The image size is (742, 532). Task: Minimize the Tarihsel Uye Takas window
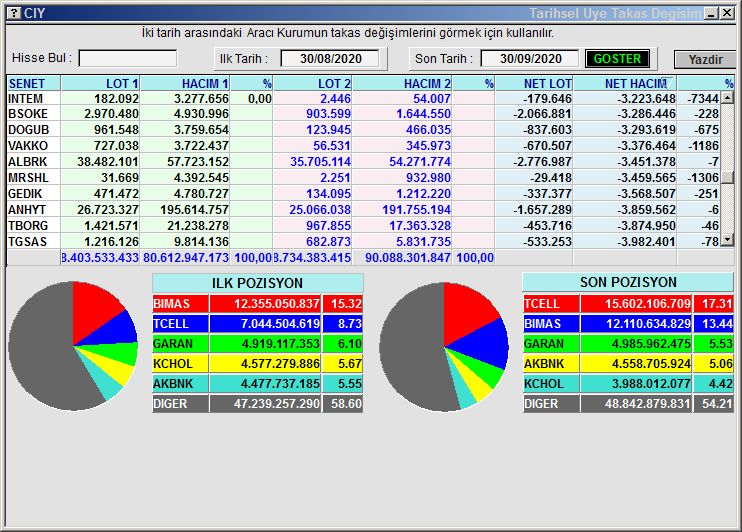[x=711, y=13]
